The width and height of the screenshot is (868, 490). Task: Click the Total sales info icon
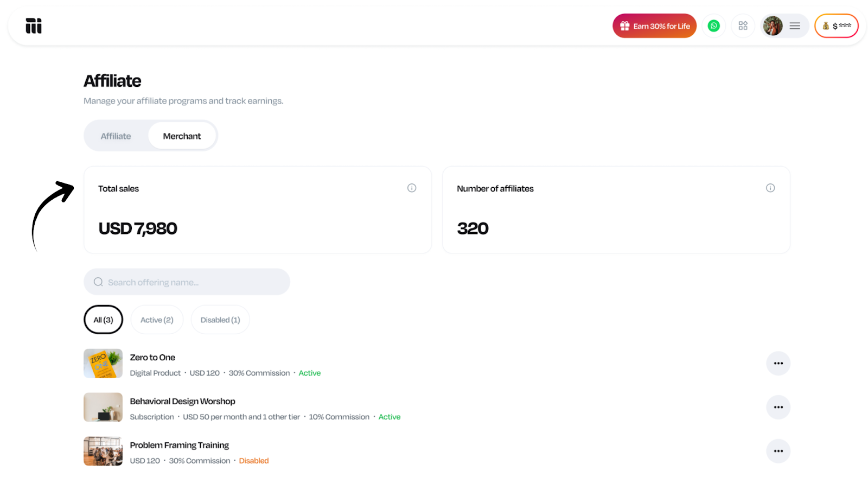tap(412, 188)
